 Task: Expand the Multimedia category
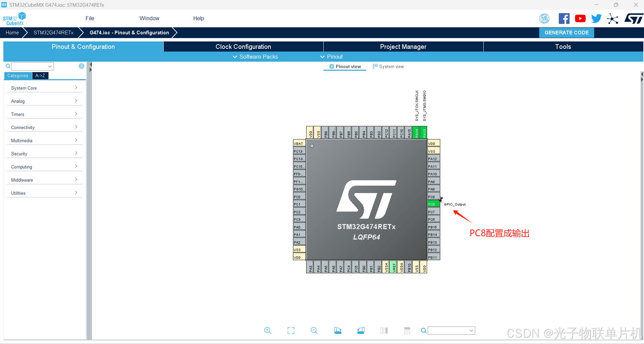pyautogui.click(x=44, y=140)
